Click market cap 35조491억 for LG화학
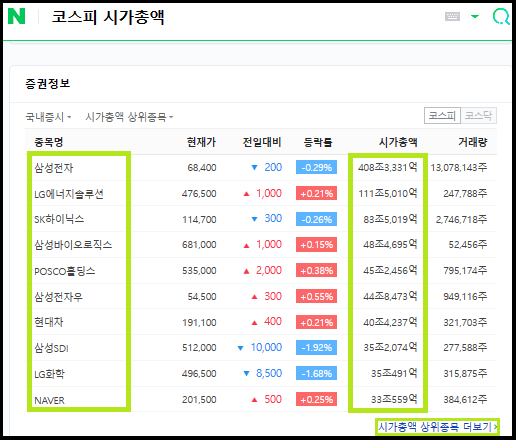 coord(394,373)
